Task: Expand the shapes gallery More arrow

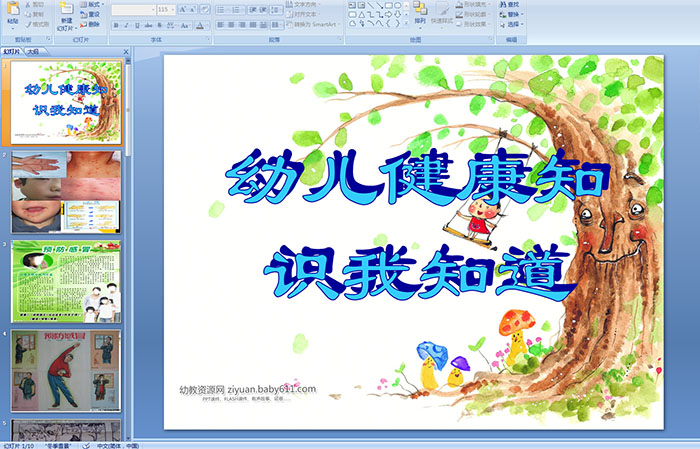Action: click(x=406, y=23)
